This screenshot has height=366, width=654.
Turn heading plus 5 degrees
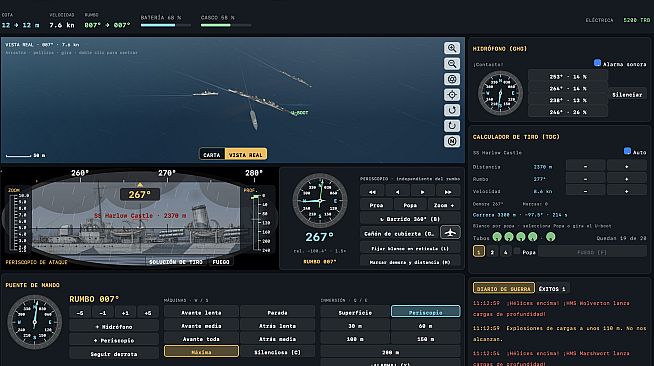(148, 313)
